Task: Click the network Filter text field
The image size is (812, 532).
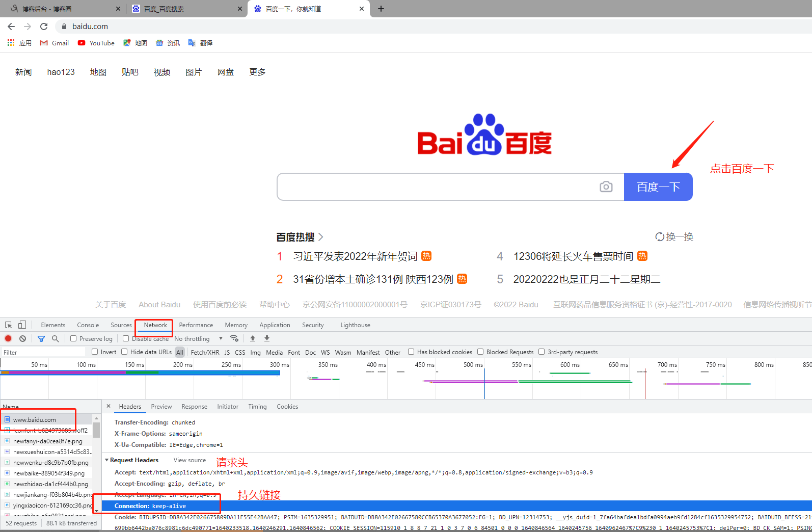Action: 43,352
